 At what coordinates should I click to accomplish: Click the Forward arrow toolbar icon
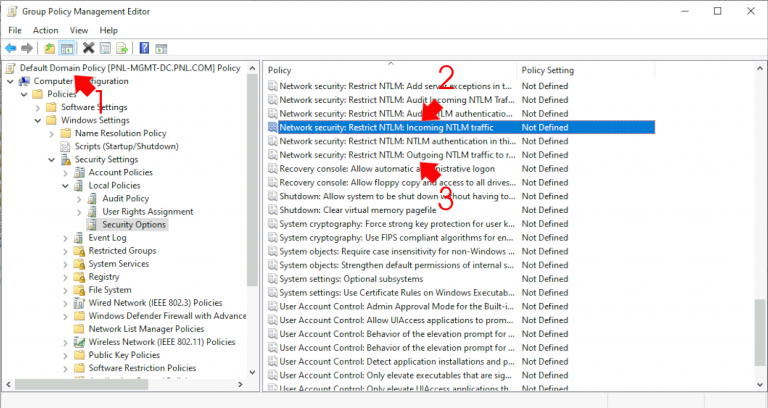click(27, 47)
